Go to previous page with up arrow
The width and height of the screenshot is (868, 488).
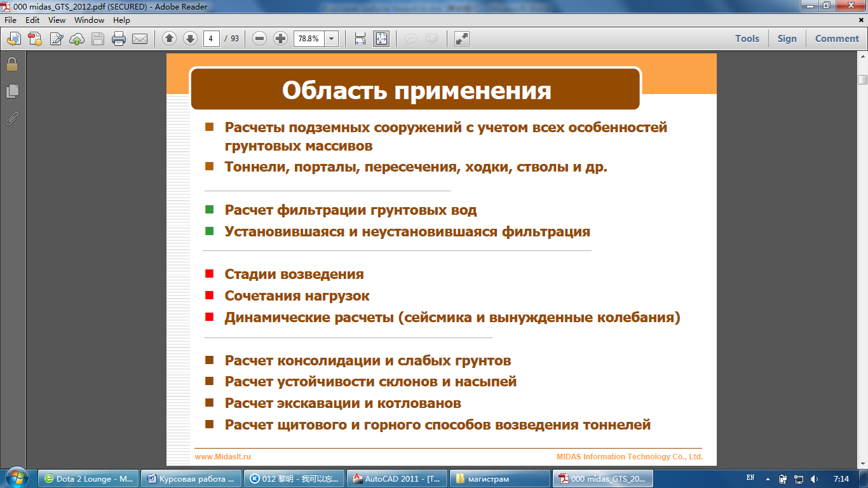tap(169, 39)
